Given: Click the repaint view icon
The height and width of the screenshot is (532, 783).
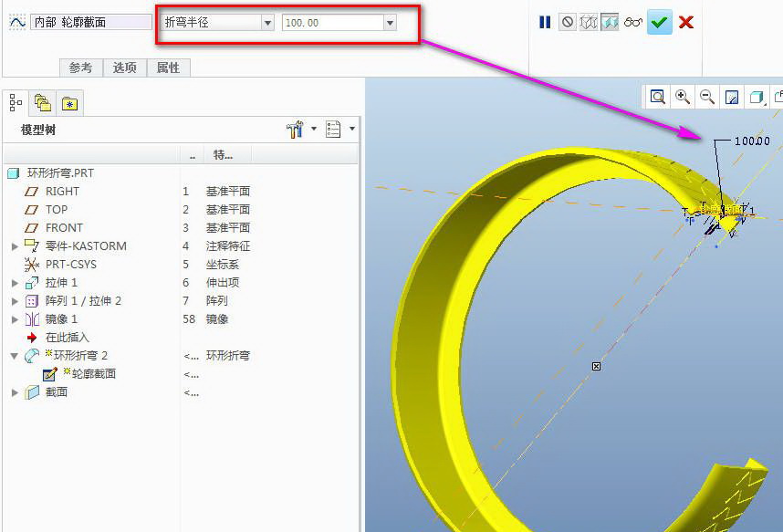Looking at the screenshot, I should click(732, 97).
